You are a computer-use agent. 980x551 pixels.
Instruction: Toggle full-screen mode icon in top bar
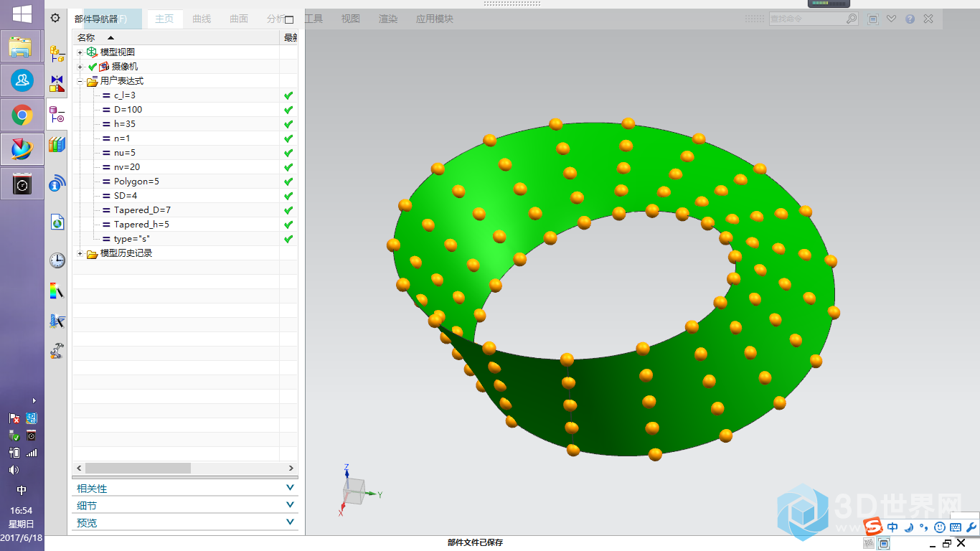[x=873, y=19]
